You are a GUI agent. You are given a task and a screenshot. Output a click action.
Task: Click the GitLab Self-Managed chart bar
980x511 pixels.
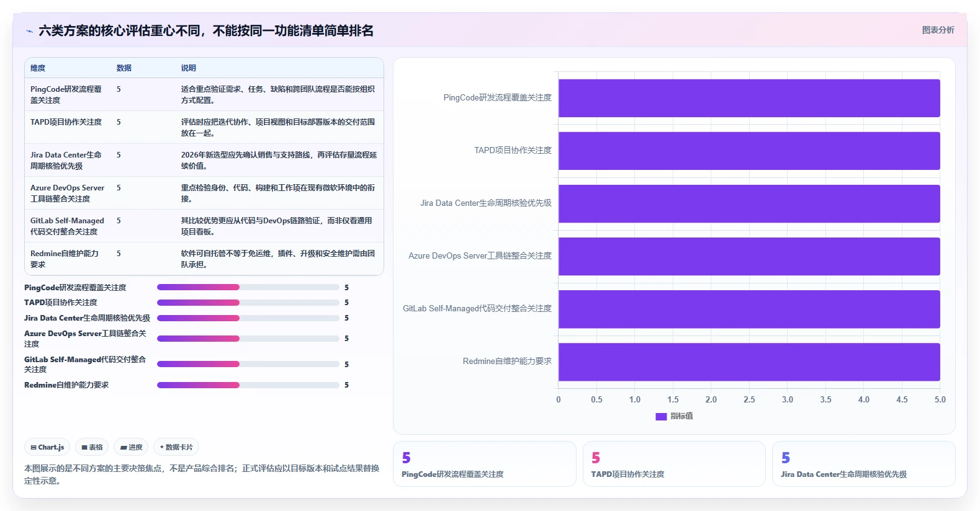749,309
